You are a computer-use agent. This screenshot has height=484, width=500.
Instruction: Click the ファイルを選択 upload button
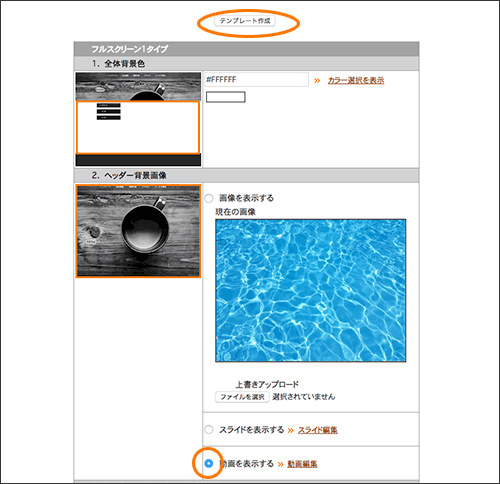pos(242,397)
